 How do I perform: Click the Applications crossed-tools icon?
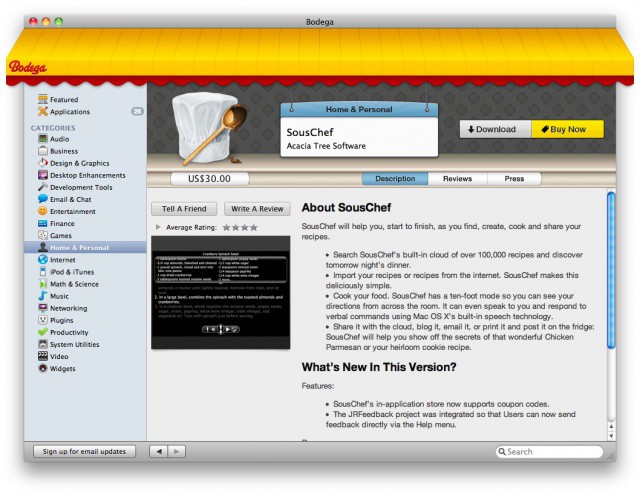click(x=43, y=111)
